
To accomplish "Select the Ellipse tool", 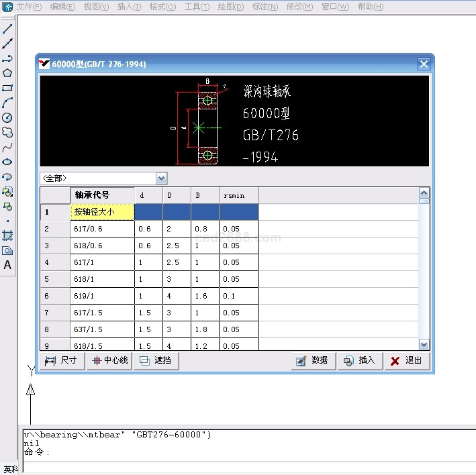I will pos(7,162).
